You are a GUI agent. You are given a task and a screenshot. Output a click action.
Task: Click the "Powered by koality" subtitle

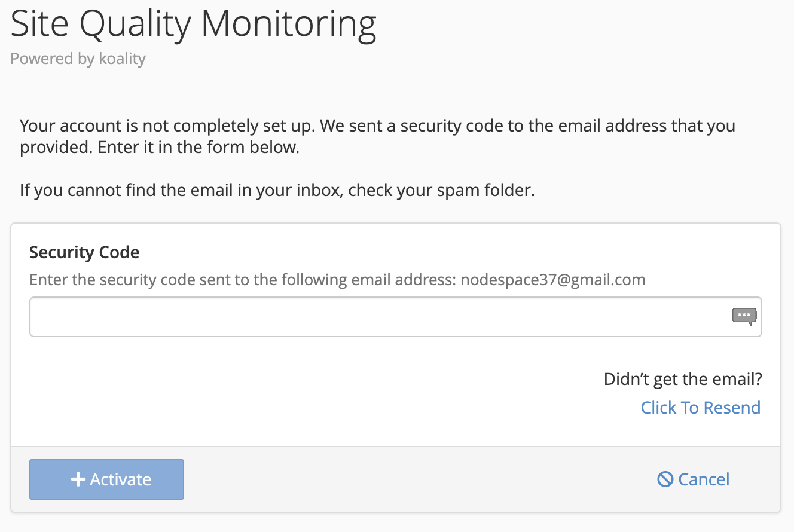pyautogui.click(x=78, y=59)
